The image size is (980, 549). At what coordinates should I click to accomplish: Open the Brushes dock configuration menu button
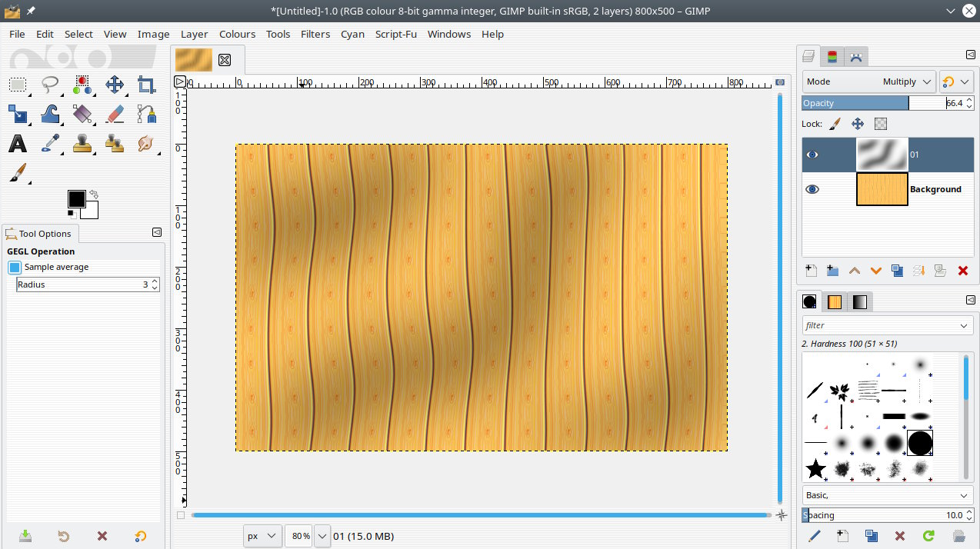[x=970, y=300]
